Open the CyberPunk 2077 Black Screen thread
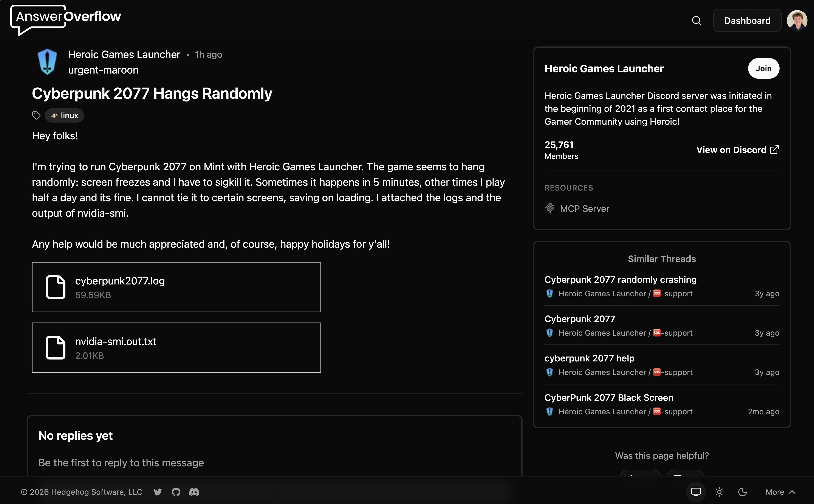Viewport: 814px width, 504px height. pyautogui.click(x=608, y=398)
